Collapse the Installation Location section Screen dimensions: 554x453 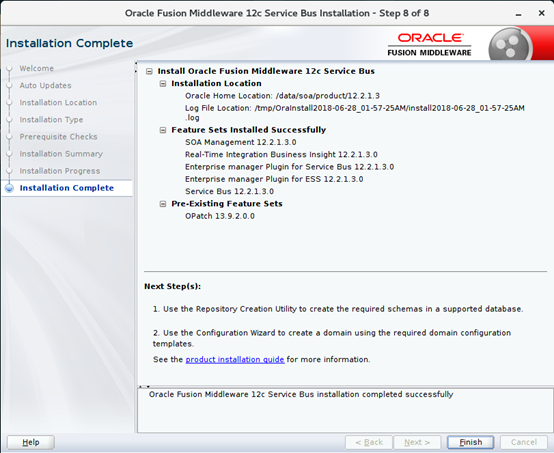tap(163, 84)
